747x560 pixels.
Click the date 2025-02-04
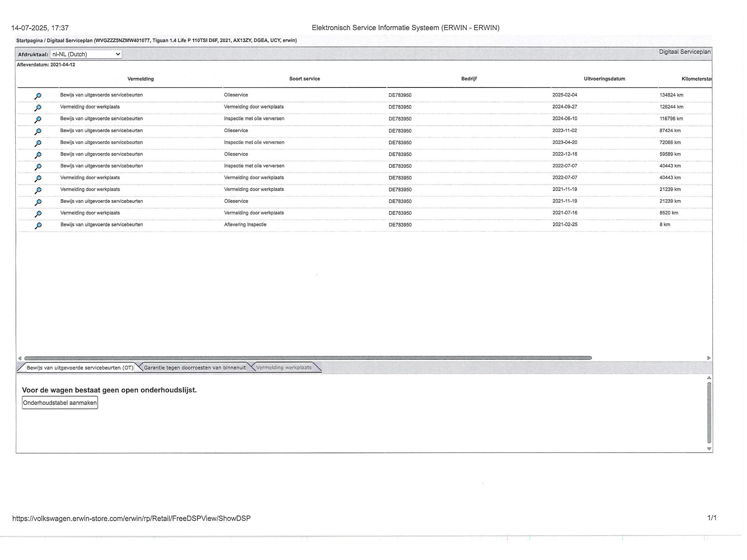pos(565,95)
